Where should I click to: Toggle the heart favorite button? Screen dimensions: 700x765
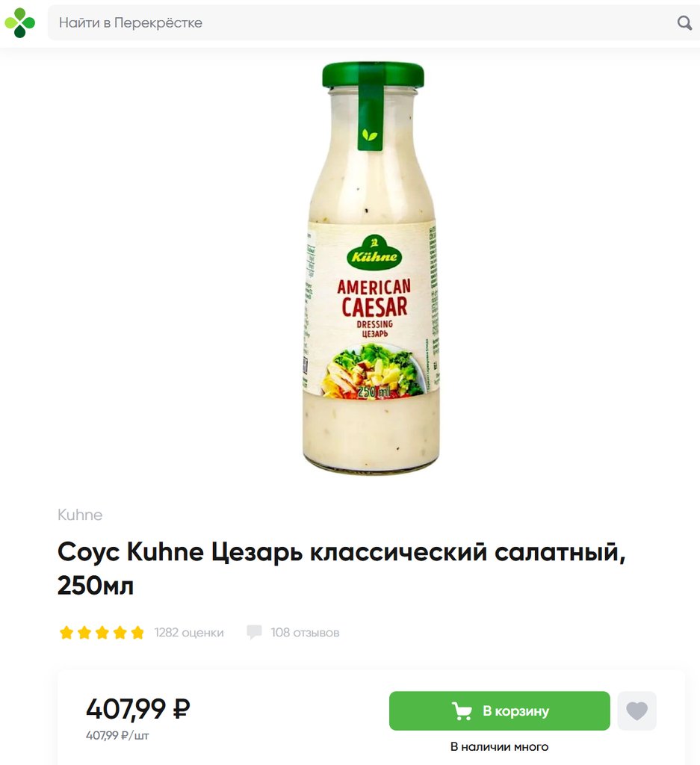pos(636,711)
